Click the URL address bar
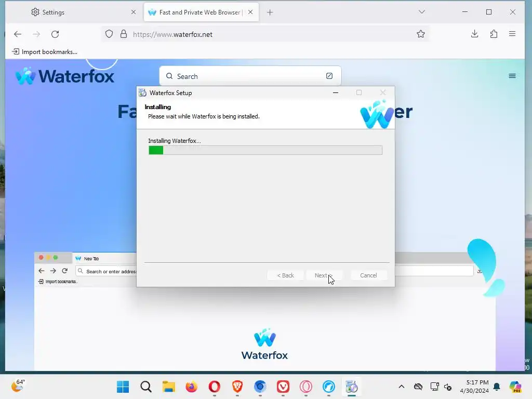This screenshot has width=532, height=399. pos(264,34)
